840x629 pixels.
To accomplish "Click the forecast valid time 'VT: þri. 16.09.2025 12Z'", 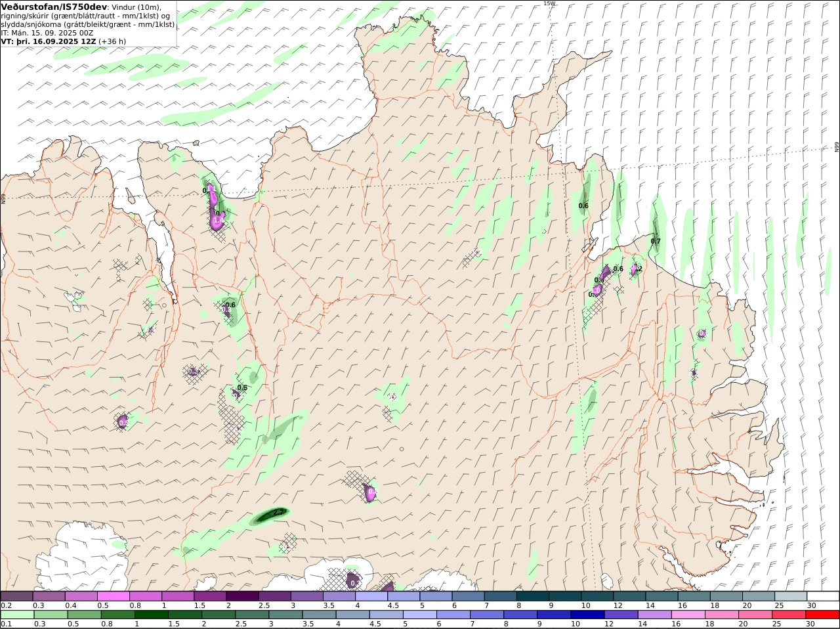I will point(49,41).
